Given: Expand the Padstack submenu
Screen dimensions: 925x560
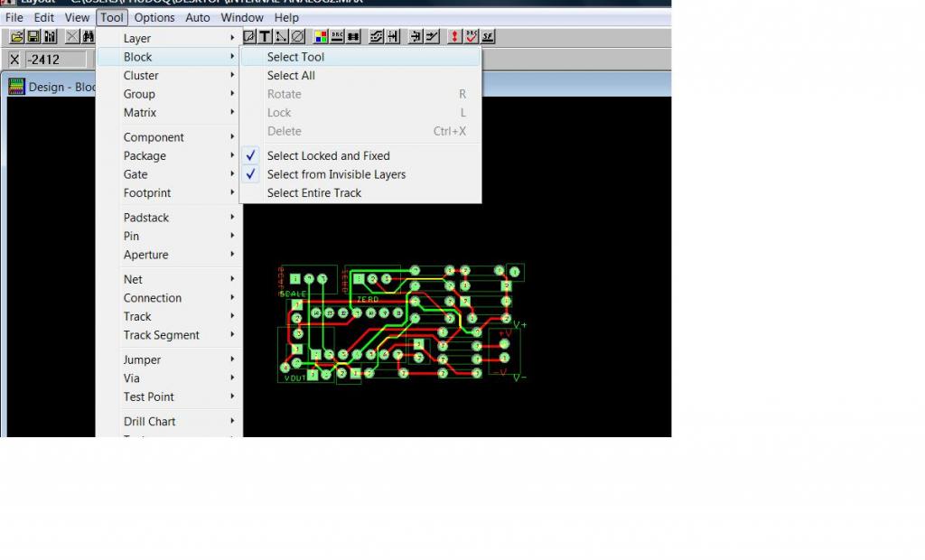Looking at the screenshot, I should click(x=169, y=218).
